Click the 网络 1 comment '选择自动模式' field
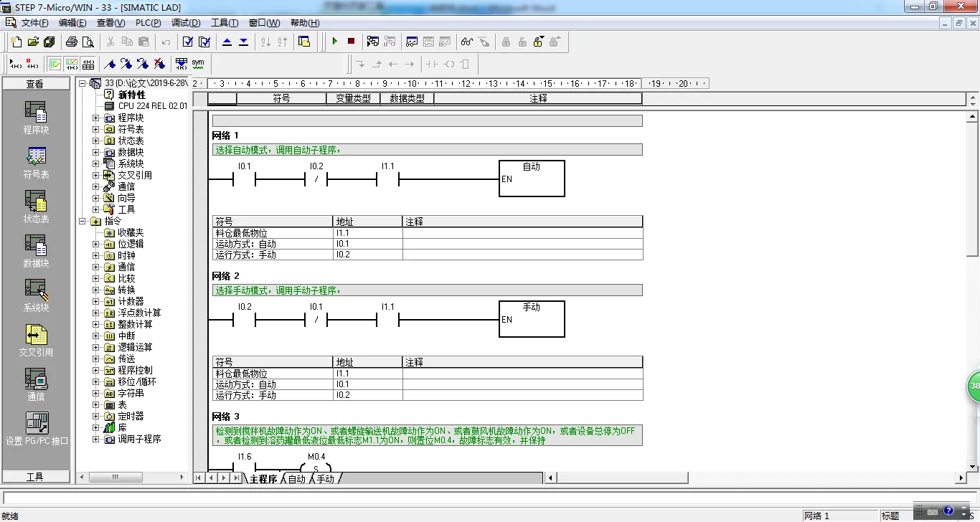The width and height of the screenshot is (980, 522). (427, 150)
